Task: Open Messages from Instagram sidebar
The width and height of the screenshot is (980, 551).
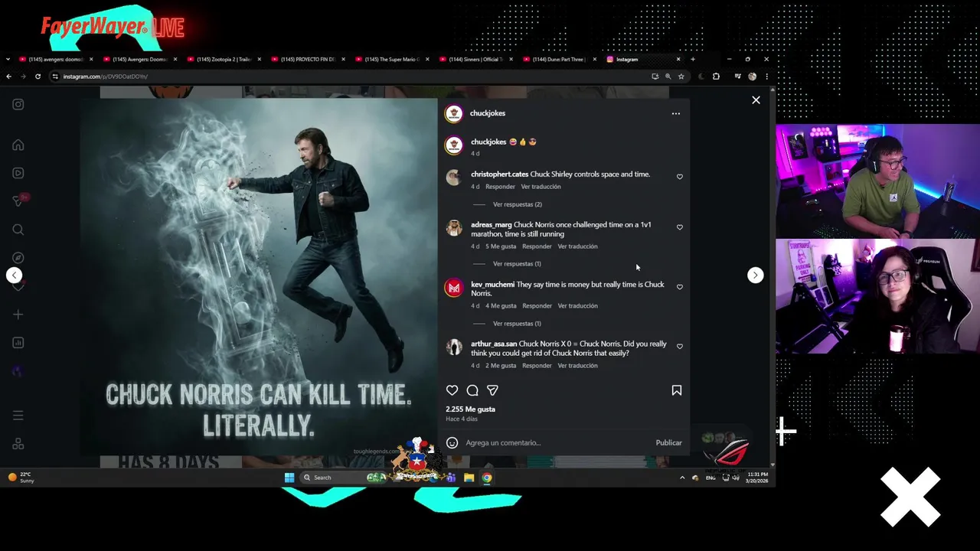Action: coord(18,201)
